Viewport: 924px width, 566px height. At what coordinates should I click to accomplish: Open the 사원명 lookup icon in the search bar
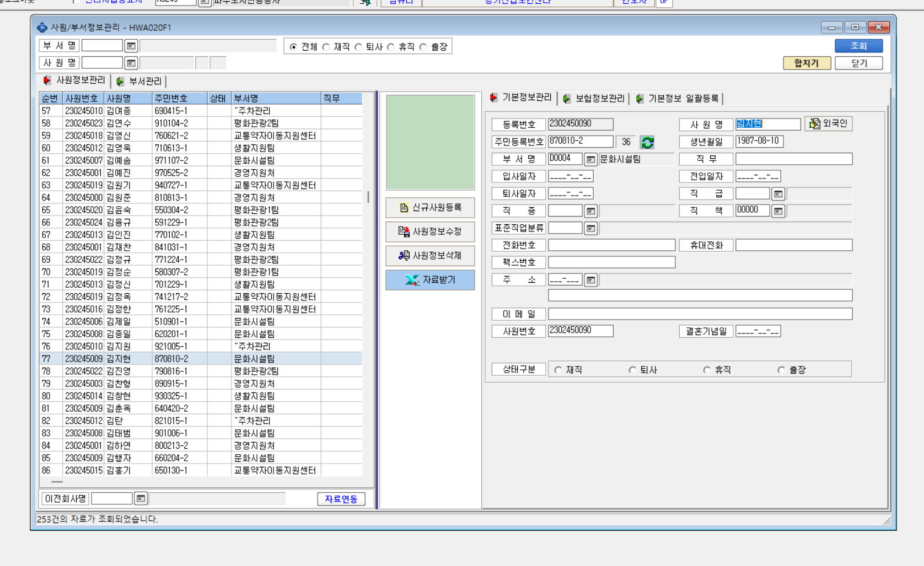click(131, 63)
